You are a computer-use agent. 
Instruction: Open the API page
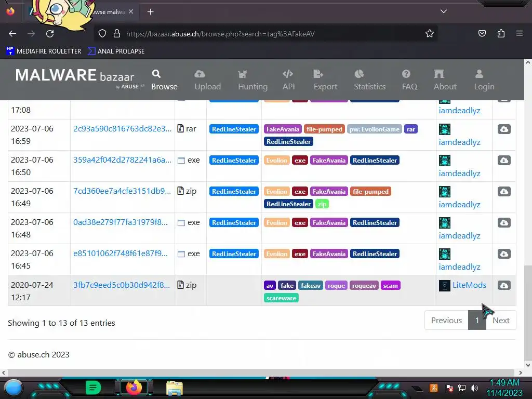tap(288, 80)
